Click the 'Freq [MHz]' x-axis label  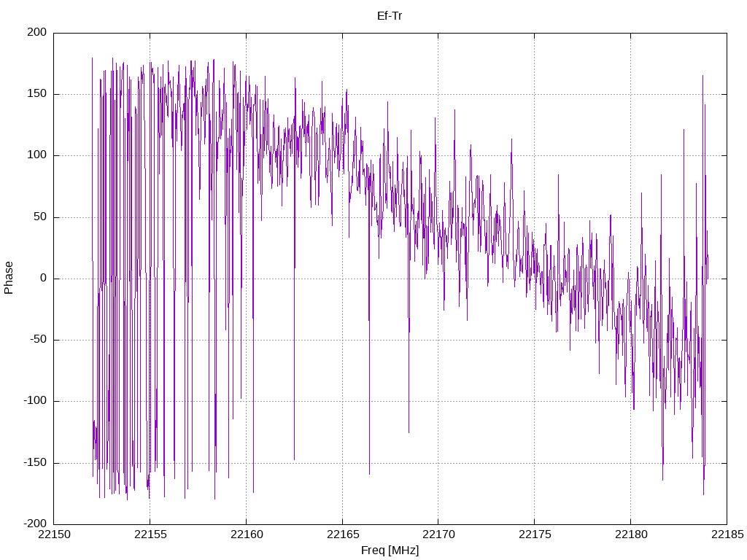click(390, 551)
